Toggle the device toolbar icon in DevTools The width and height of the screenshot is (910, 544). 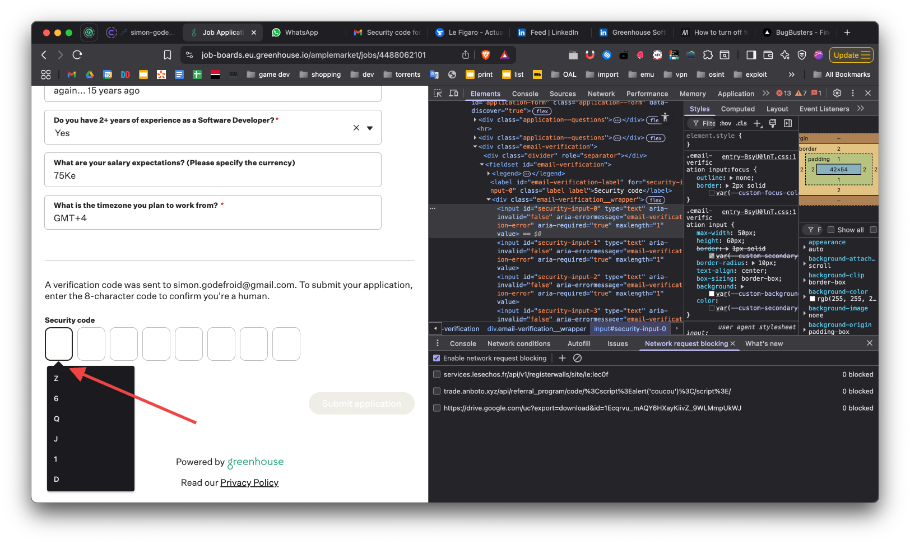click(x=455, y=93)
